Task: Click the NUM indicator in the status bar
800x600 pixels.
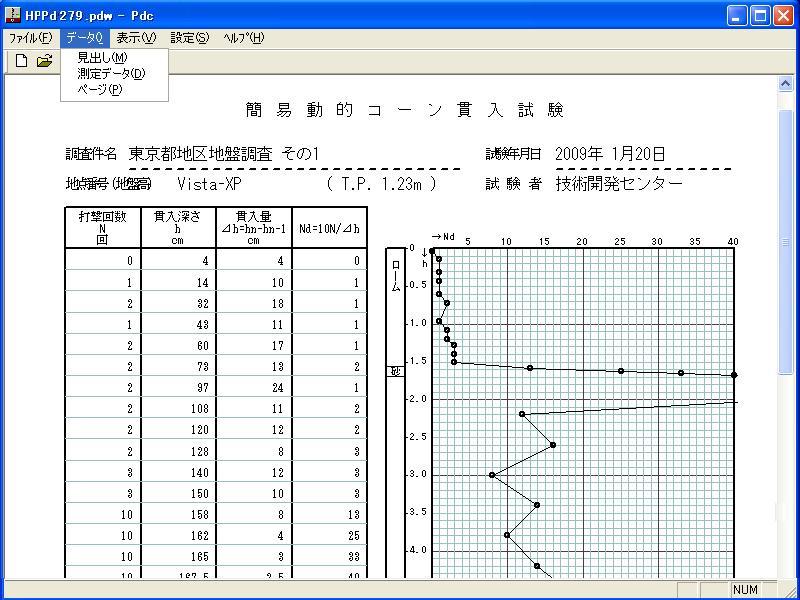Action: (745, 589)
